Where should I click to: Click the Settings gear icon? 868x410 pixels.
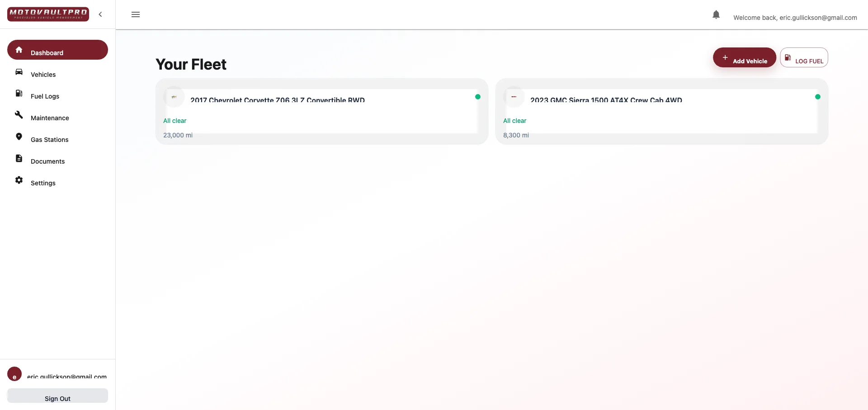coord(19,180)
